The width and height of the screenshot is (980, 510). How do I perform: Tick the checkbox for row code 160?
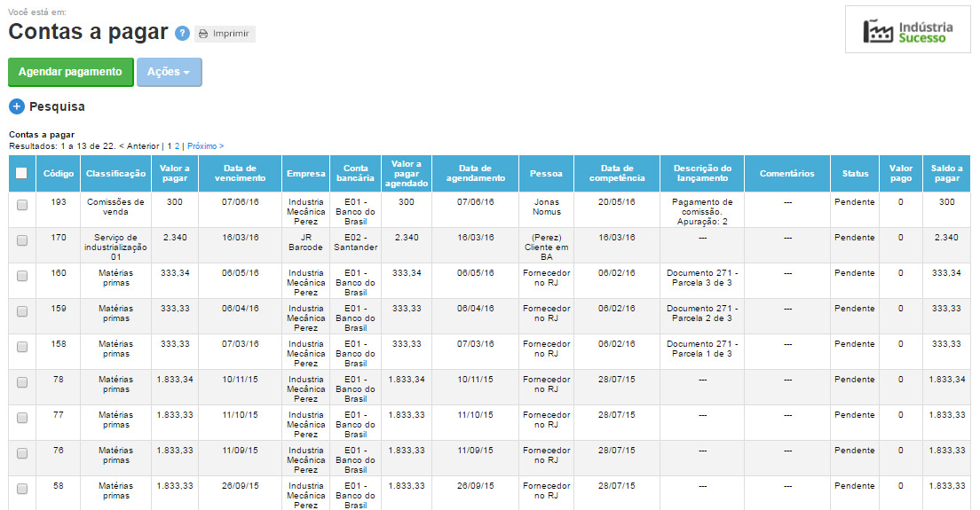point(22,276)
